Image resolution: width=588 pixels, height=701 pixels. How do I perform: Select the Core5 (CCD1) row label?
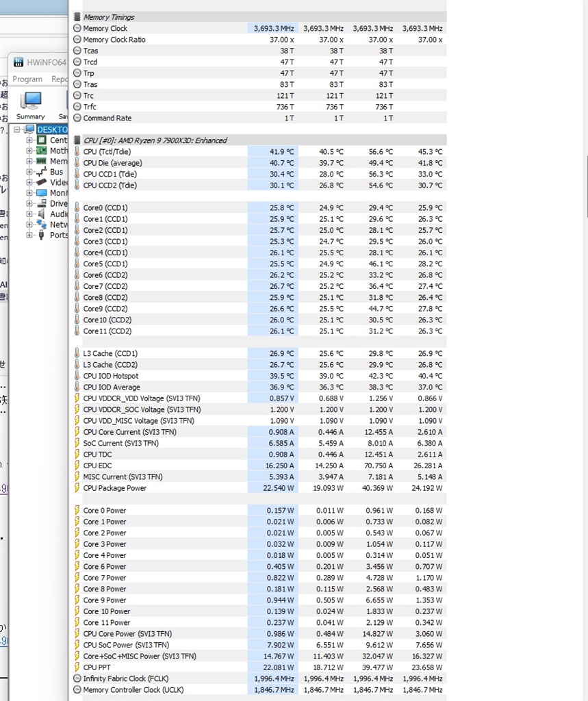click(x=105, y=264)
